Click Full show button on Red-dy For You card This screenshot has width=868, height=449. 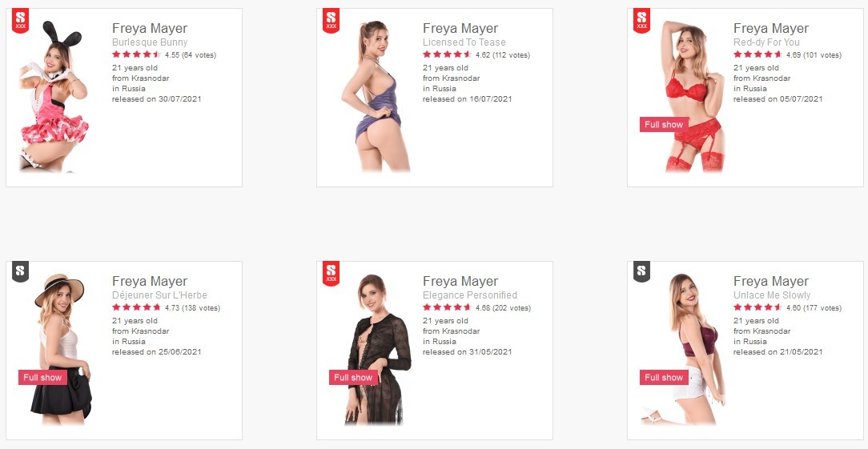664,125
